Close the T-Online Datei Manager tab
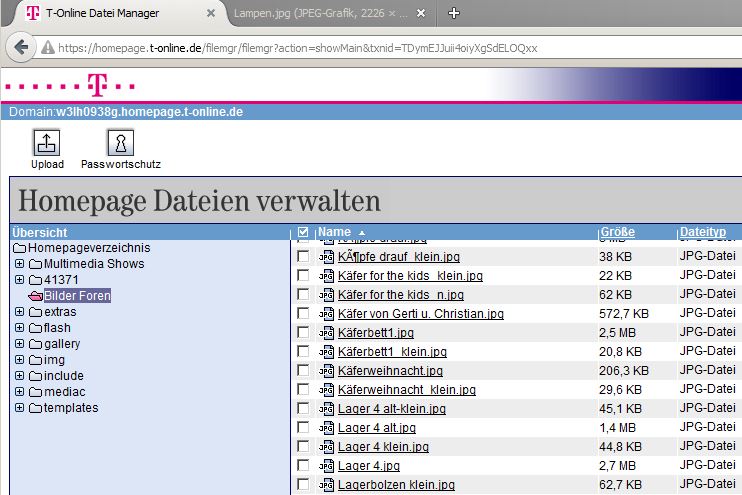The height and width of the screenshot is (495, 742). (211, 13)
